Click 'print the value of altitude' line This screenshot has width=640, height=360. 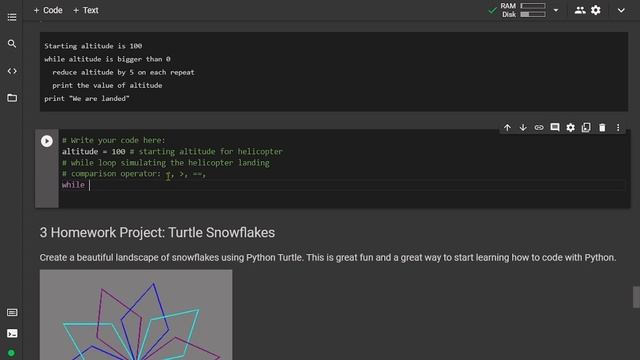107,85
